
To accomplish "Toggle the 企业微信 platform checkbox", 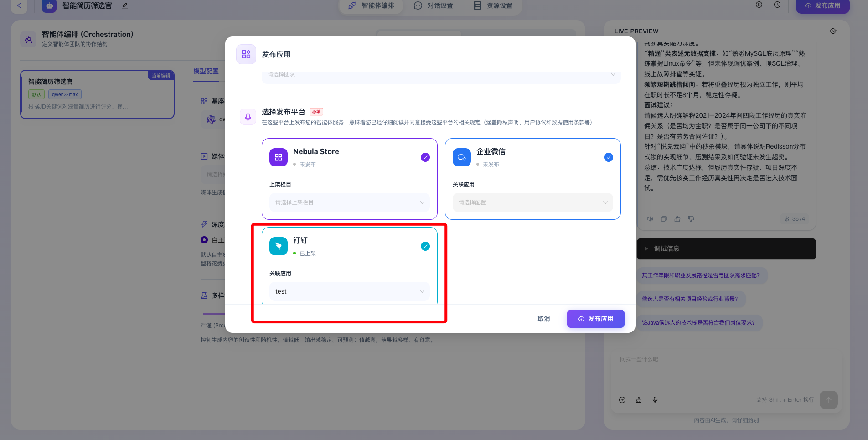I will [609, 157].
